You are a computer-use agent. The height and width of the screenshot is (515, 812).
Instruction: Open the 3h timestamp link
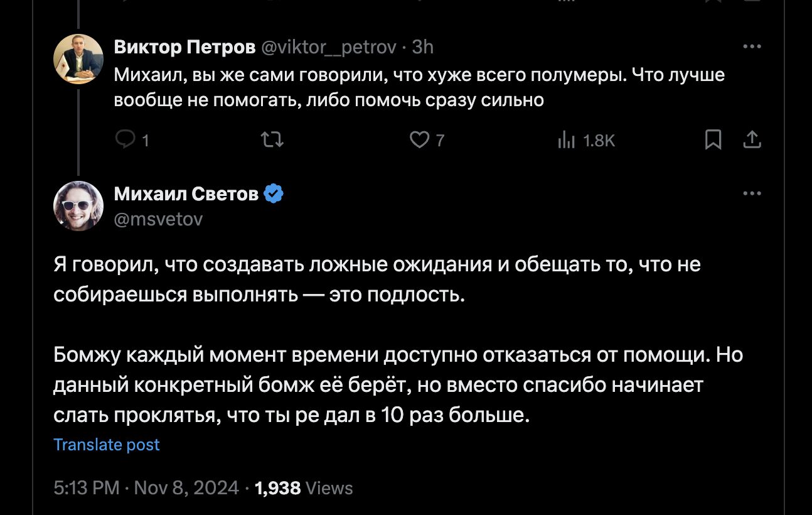423,47
